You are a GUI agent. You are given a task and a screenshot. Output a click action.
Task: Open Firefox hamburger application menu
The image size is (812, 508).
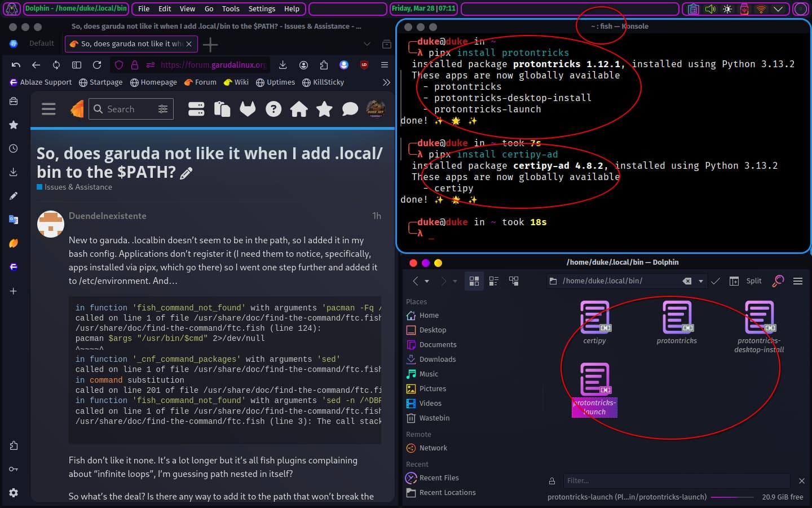385,65
